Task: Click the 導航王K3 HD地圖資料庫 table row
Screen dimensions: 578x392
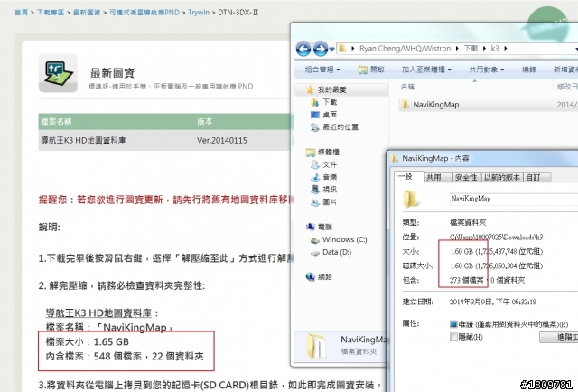Action: click(164, 140)
